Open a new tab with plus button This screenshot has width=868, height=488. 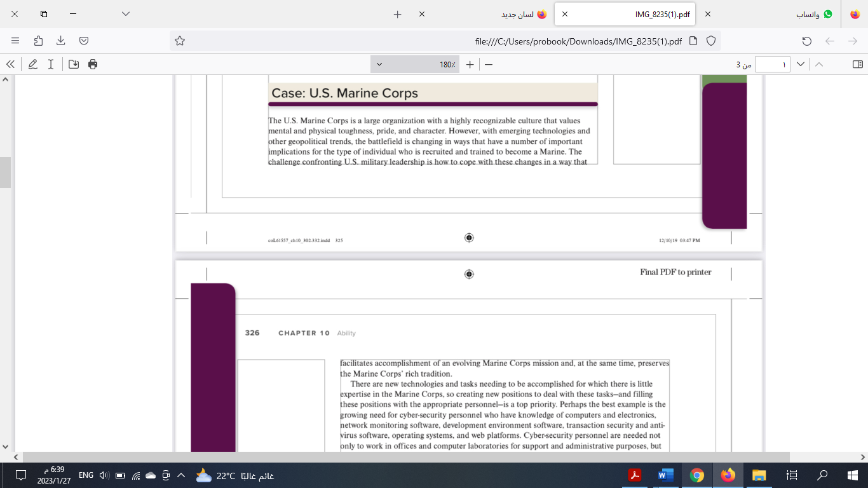pyautogui.click(x=397, y=13)
